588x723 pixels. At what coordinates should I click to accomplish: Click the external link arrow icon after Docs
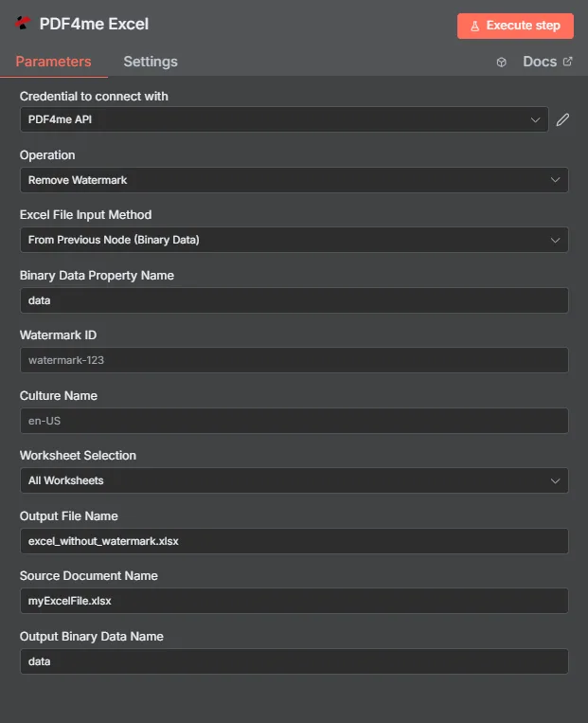pyautogui.click(x=567, y=62)
